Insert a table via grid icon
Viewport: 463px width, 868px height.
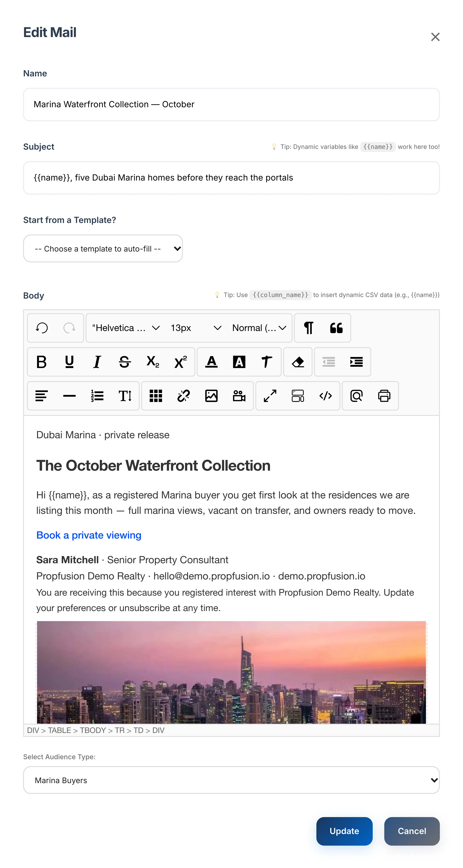click(x=156, y=396)
